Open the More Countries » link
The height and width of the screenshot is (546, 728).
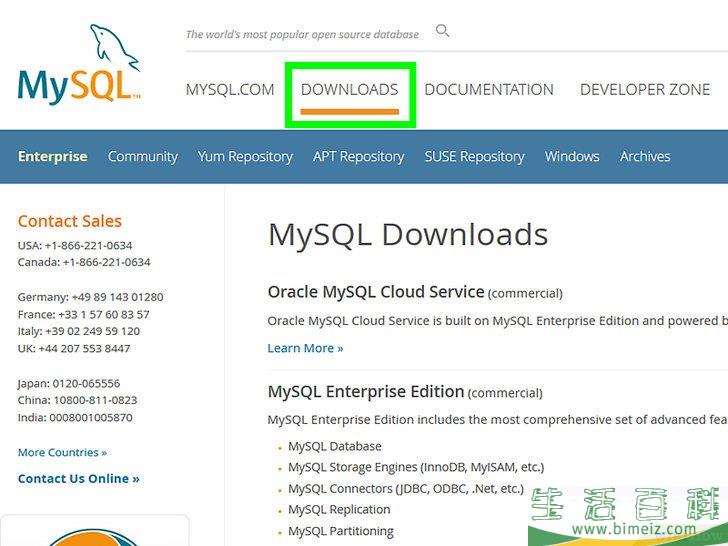[x=62, y=452]
